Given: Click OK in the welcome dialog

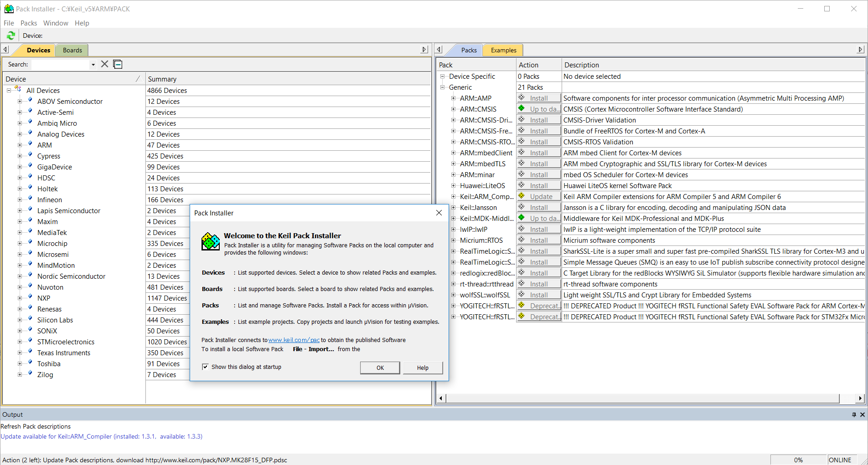Looking at the screenshot, I should click(380, 368).
